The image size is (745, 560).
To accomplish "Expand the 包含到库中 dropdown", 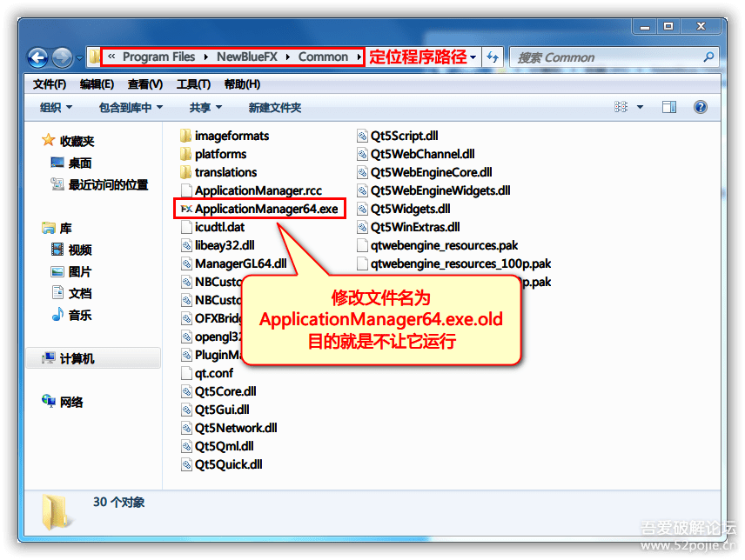I will pyautogui.click(x=131, y=108).
